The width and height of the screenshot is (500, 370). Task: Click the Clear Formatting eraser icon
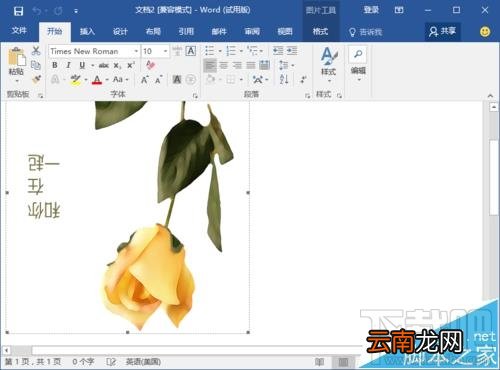point(150,65)
